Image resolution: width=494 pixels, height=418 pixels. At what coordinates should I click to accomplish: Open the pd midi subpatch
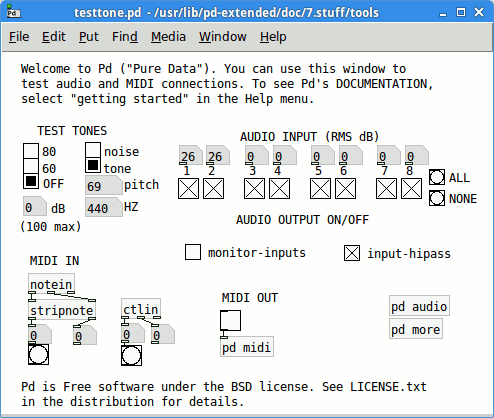click(x=247, y=347)
